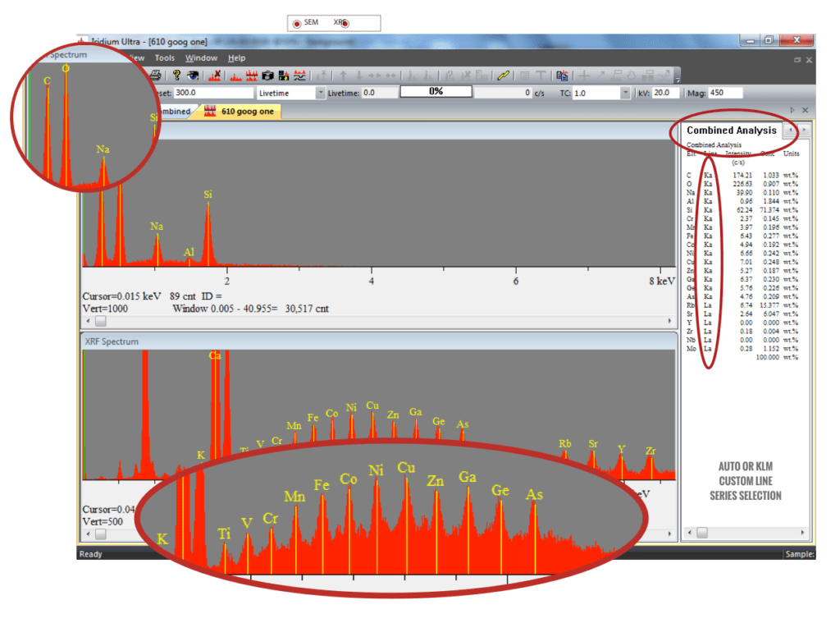The image size is (840, 623).
Task: Click the clipboard report icon in the toolbar
Action: [562, 75]
